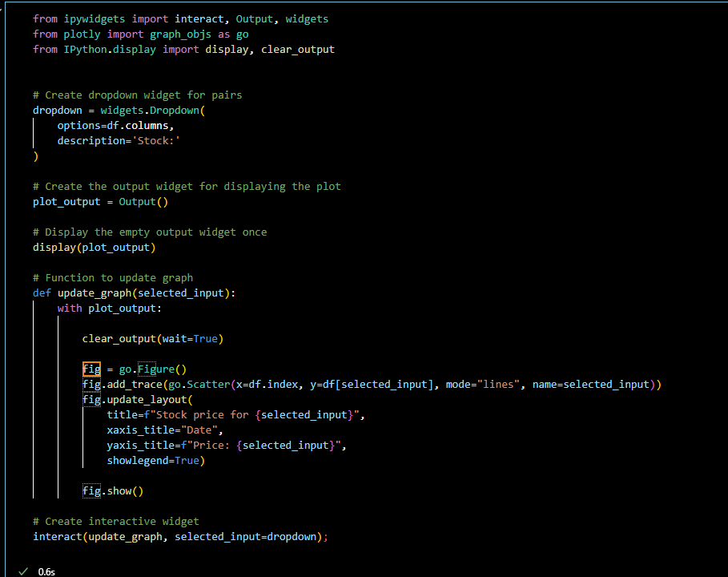Click the 'Output()' constructor call
728x577 pixels.
tap(143, 202)
